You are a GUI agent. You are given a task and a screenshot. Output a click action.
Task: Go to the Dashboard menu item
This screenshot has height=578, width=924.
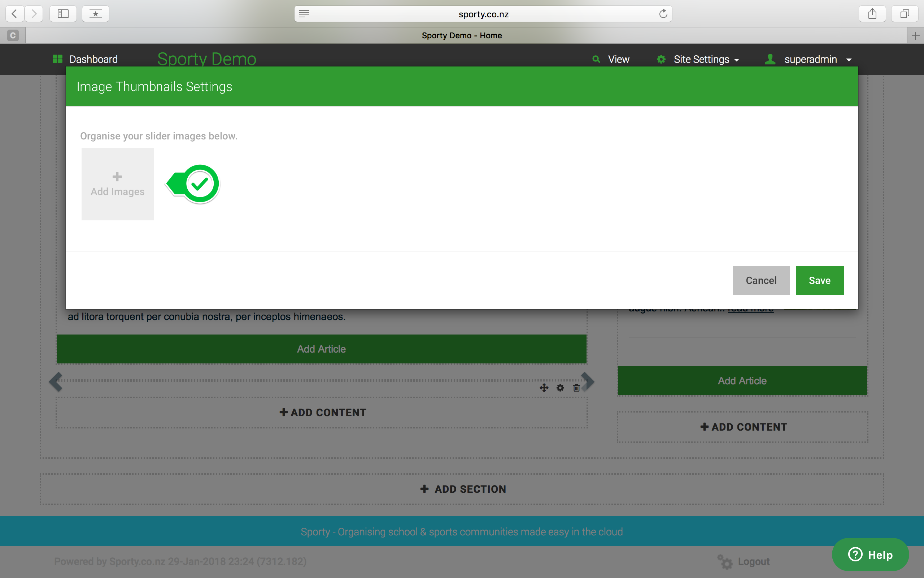coord(93,59)
